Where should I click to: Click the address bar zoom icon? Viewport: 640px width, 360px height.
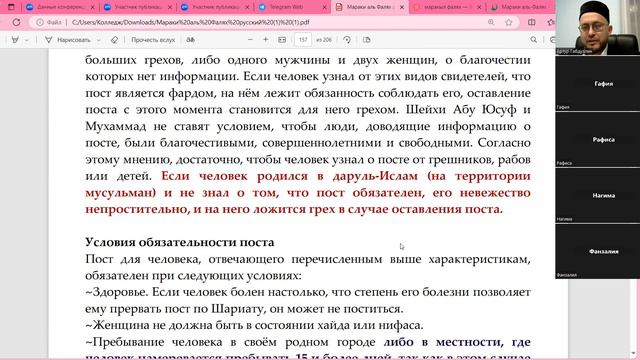(x=491, y=22)
